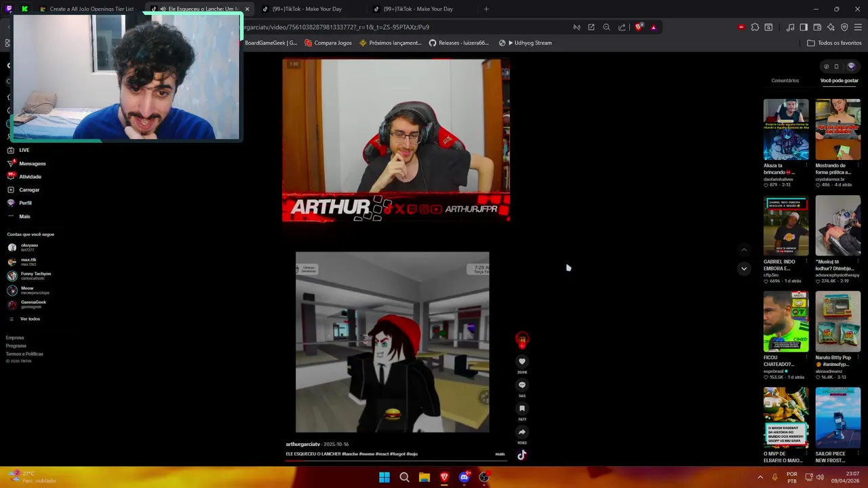
Task: Go to the next video arrow
Action: (744, 268)
